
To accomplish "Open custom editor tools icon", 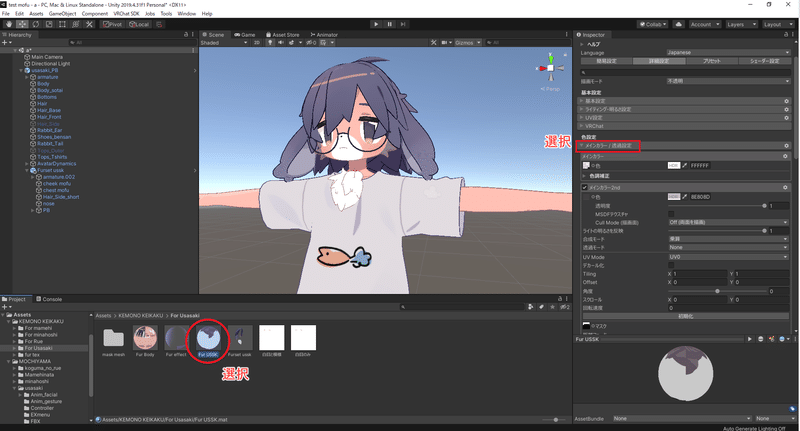I will (89, 24).
